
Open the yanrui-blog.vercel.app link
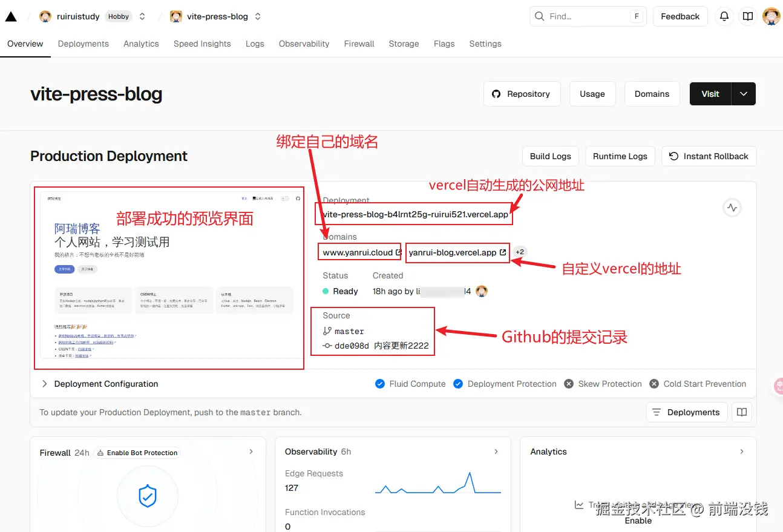[453, 252]
